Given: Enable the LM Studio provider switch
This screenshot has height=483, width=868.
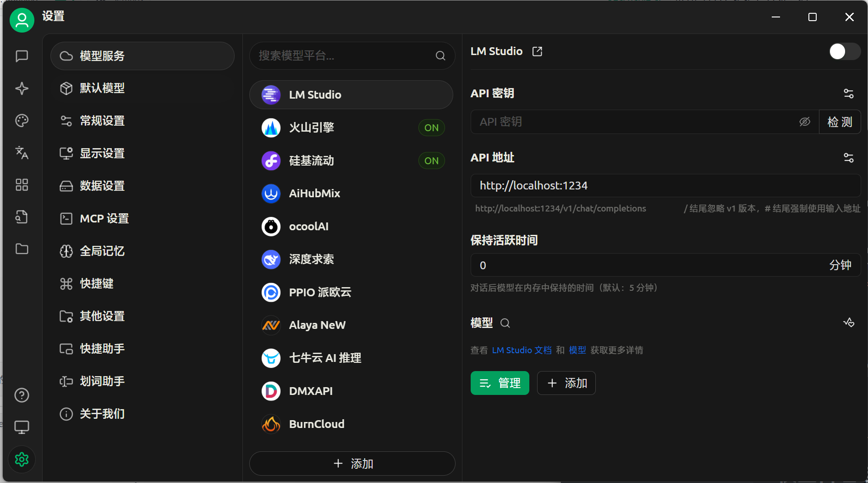Looking at the screenshot, I should click(x=845, y=51).
